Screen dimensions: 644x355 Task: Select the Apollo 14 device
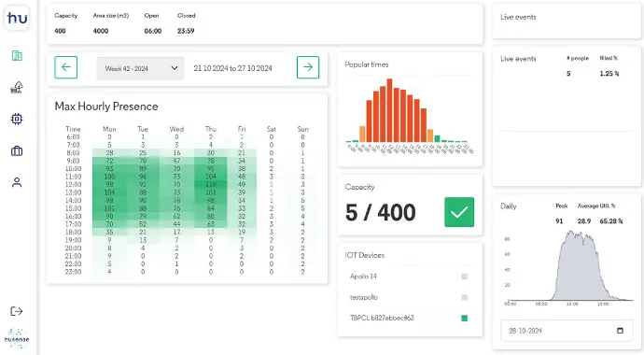point(363,277)
